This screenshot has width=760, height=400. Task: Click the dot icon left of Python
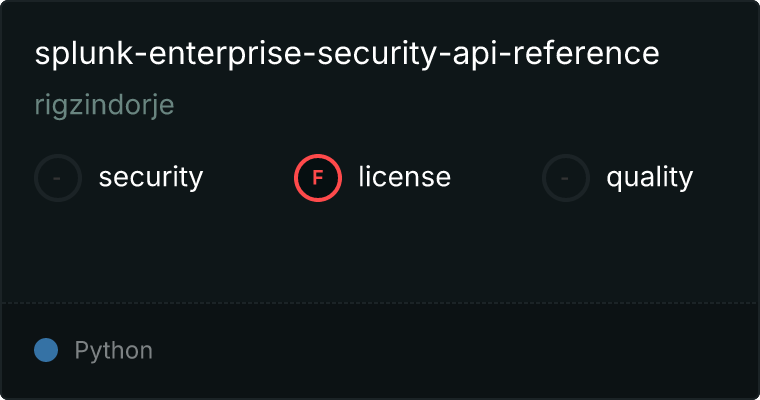tap(46, 350)
